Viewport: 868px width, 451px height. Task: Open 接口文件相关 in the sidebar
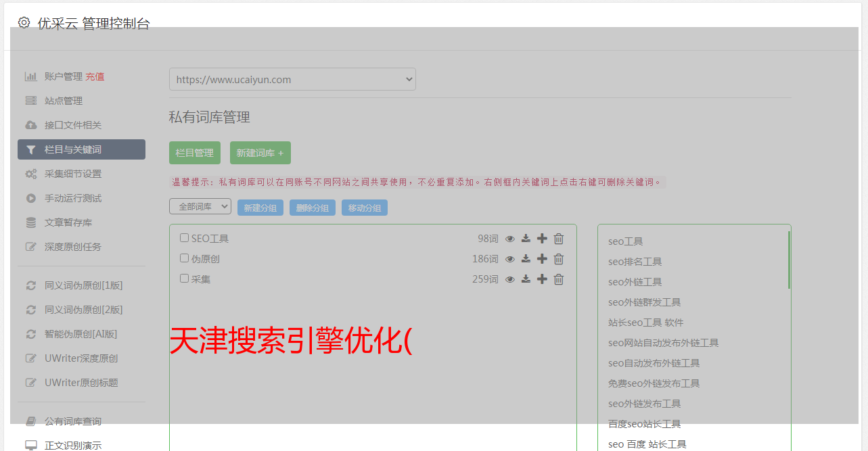(x=73, y=125)
